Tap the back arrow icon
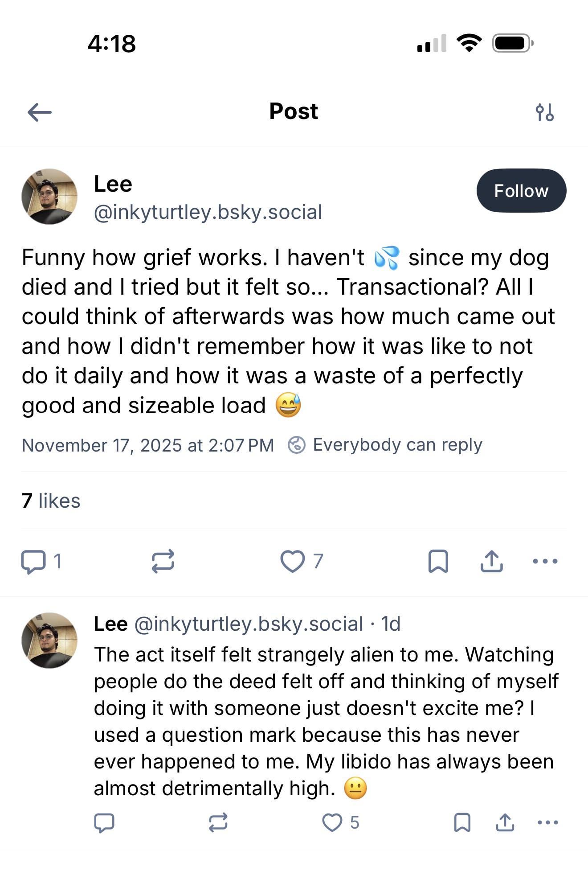Viewport: 588px width, 875px height. [x=39, y=112]
